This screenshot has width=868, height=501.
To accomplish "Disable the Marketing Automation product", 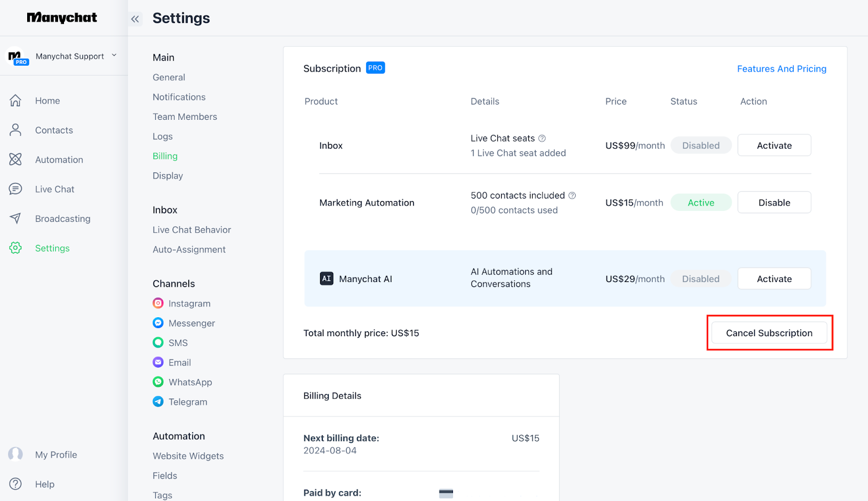I will [774, 202].
